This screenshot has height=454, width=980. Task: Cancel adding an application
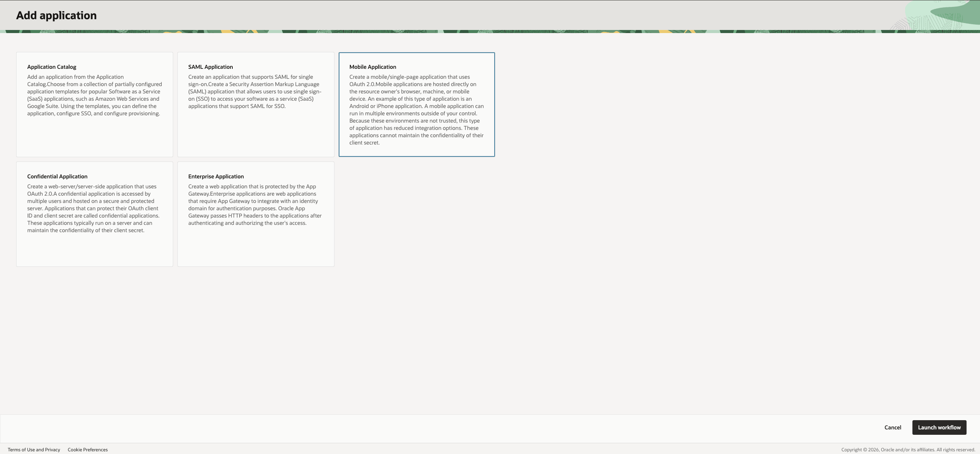tap(893, 427)
